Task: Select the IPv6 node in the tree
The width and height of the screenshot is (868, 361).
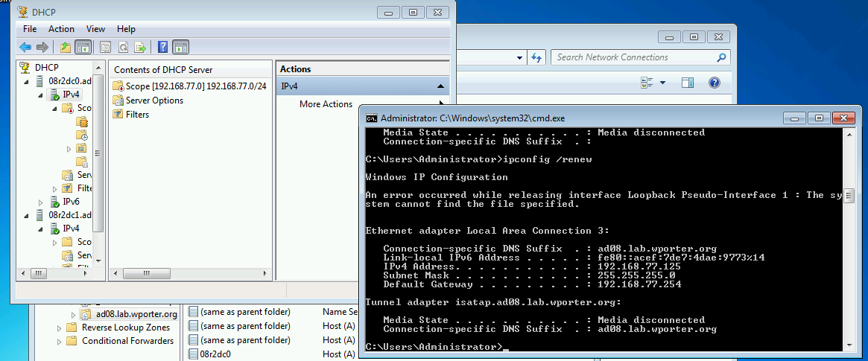Action: coord(71,201)
